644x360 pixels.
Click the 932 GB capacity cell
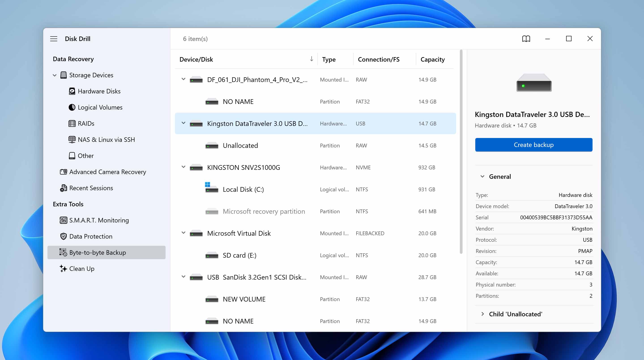[427, 168]
